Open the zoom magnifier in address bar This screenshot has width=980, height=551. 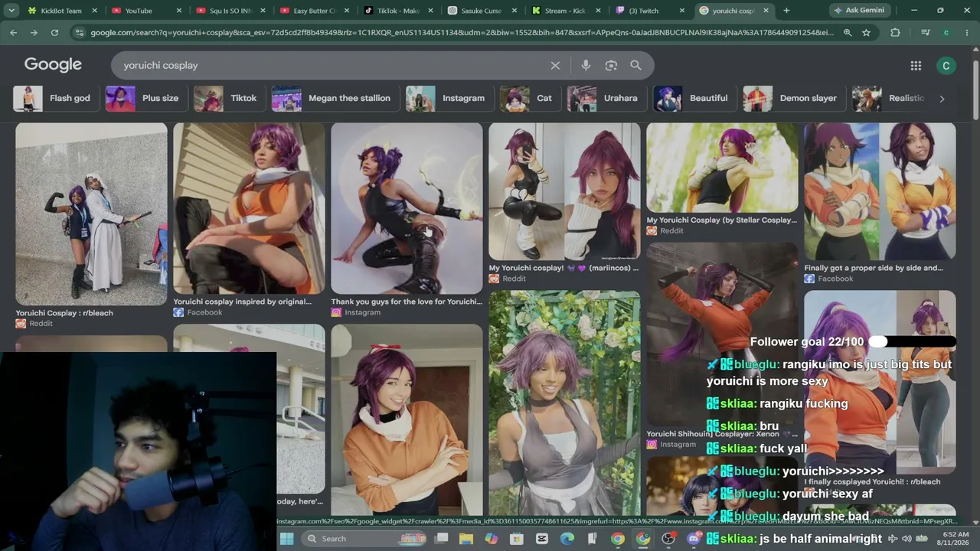848,33
